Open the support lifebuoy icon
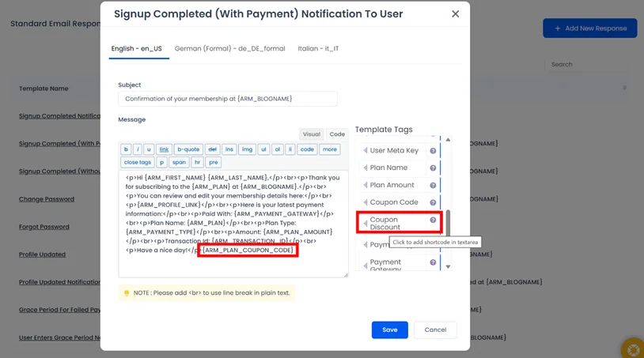The width and height of the screenshot is (644, 358). [x=633, y=349]
